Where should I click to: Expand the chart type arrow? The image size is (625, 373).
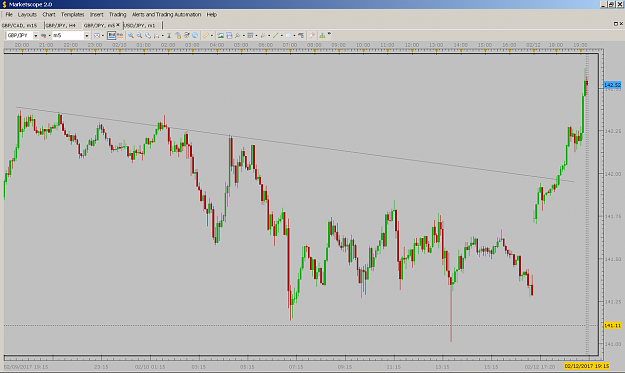[x=49, y=35]
